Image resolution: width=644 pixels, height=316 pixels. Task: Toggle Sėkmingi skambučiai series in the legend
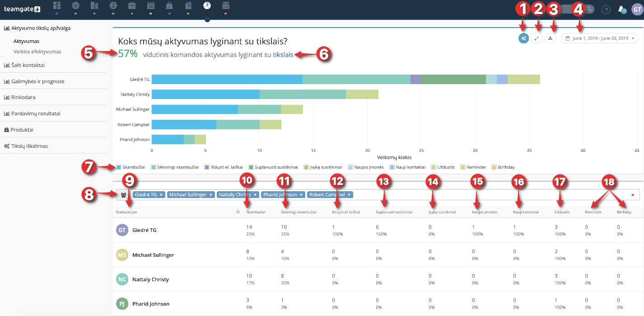tap(175, 167)
